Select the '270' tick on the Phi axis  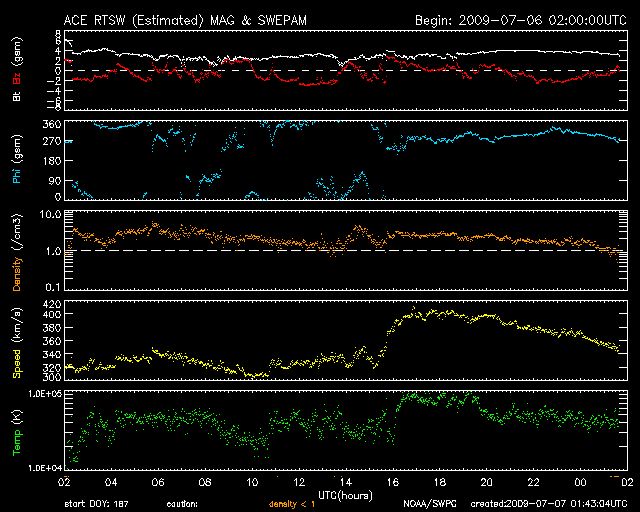click(x=52, y=142)
